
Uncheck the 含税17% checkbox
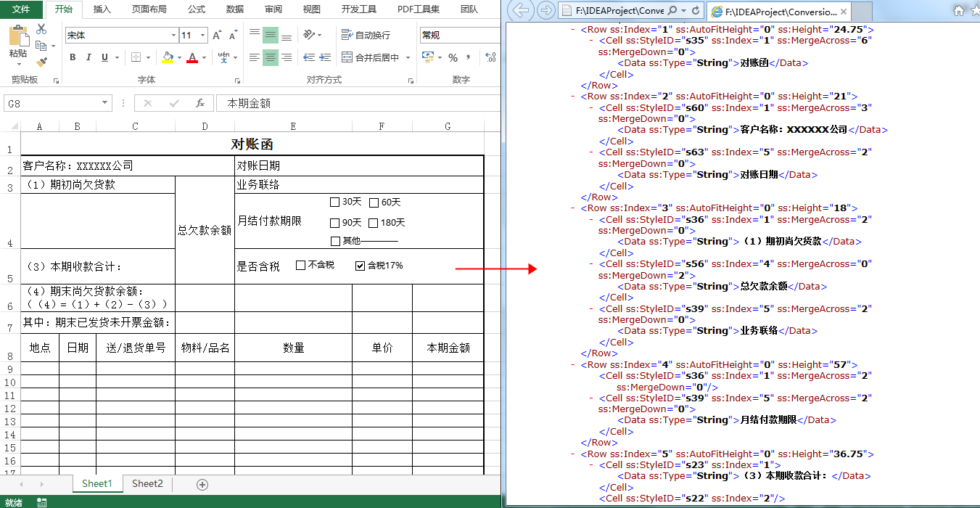pyautogui.click(x=360, y=265)
